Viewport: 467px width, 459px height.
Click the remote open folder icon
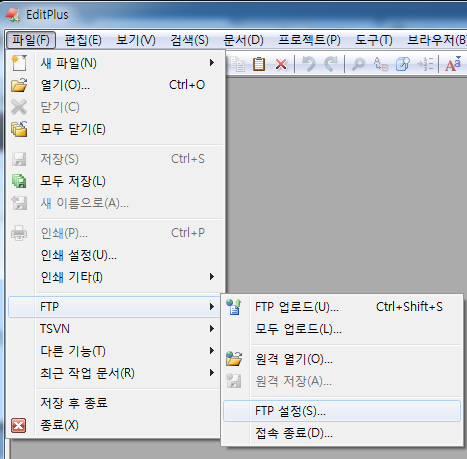234,359
